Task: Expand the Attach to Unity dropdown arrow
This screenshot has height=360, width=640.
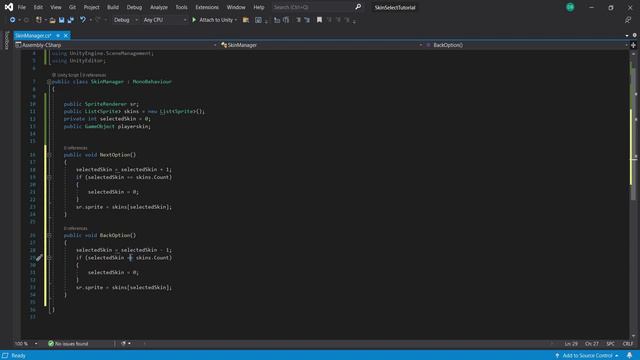Action: pyautogui.click(x=236, y=20)
